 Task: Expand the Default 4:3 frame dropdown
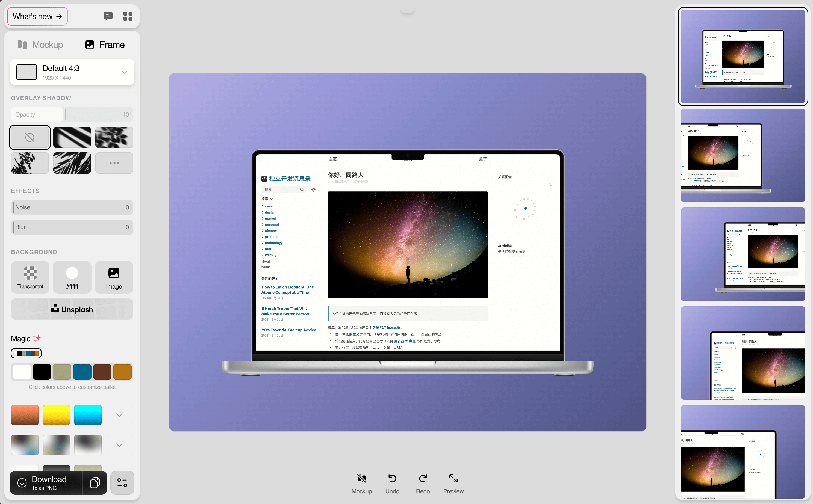(x=124, y=72)
